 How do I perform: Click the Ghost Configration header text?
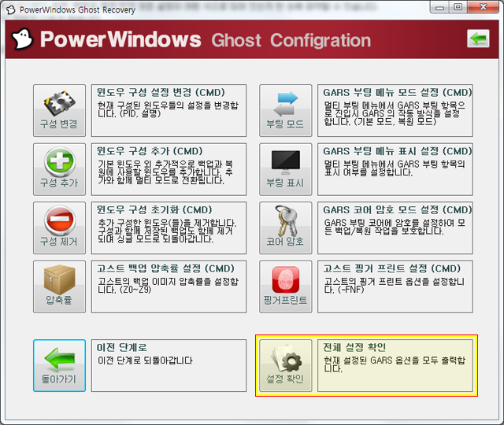291,40
